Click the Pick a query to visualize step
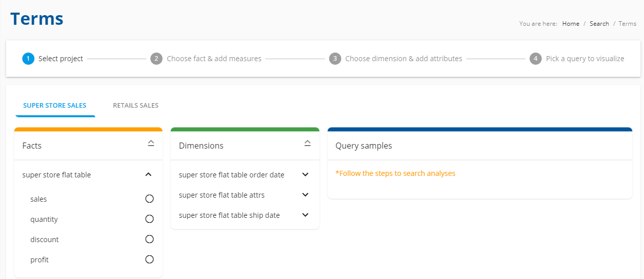Viewport: 644px width, 279px height. tap(585, 59)
